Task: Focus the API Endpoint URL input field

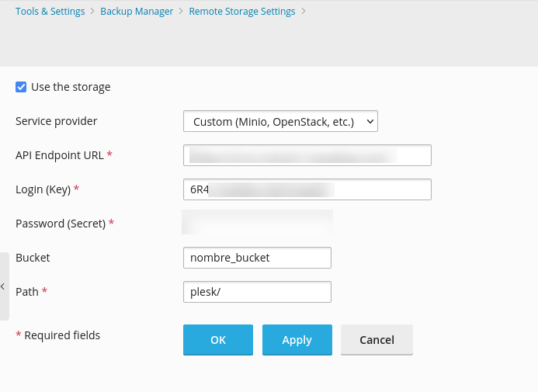Action: pos(307,155)
